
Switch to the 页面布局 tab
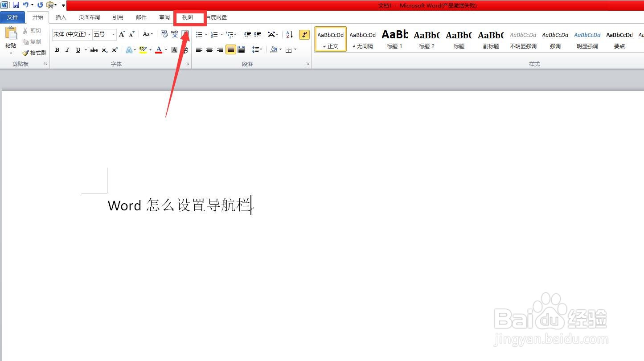click(x=89, y=17)
